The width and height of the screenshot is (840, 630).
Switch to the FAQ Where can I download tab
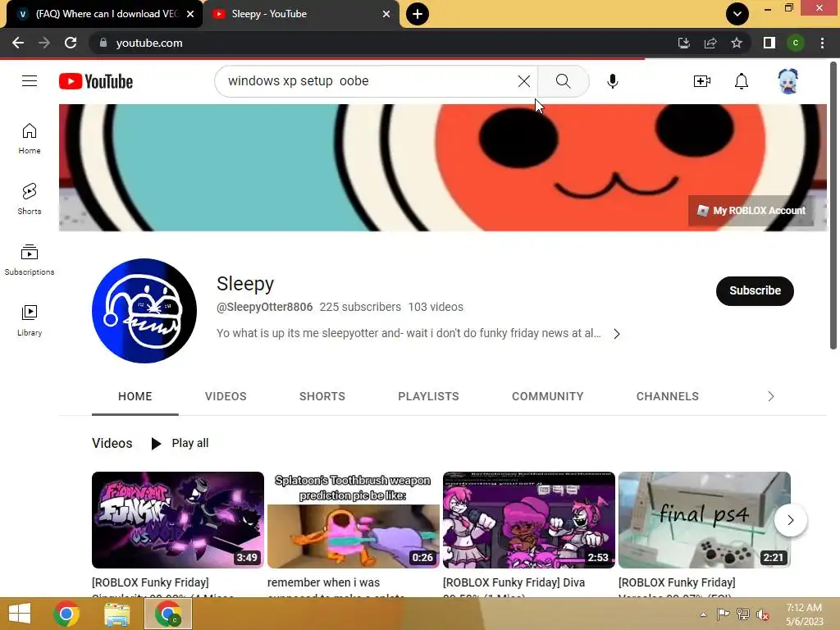tap(104, 14)
